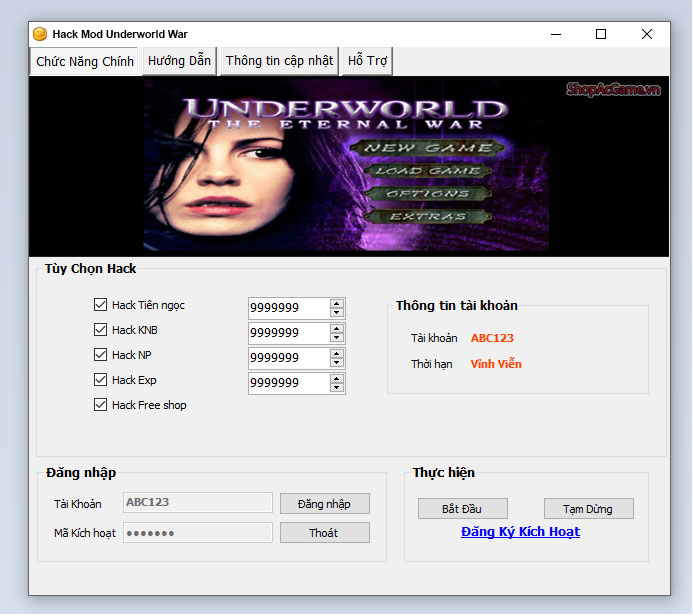Open the Thông tin cập nhật tab
The width and height of the screenshot is (693, 616).
[x=279, y=61]
